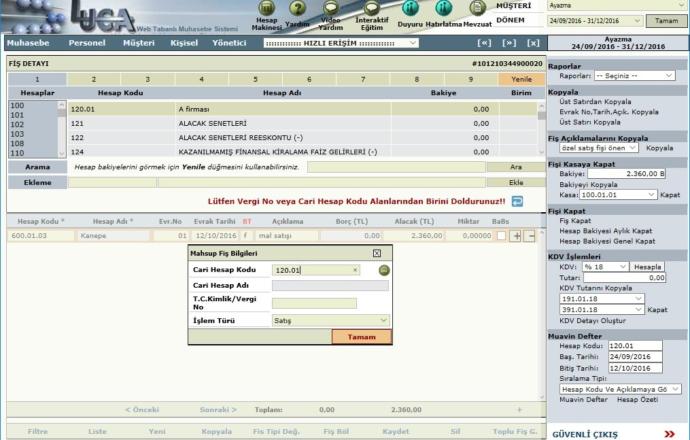Screen dimensions: 690x440
Task: Open the 191.01.18 account dropdown
Action: [x=602, y=299]
